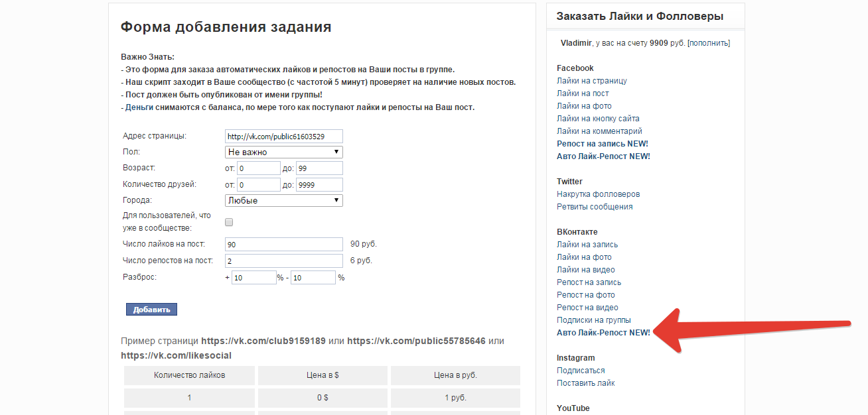868x415 pixels.
Task: Open Twitter 'Ретвиты сообщения' link
Action: point(595,207)
